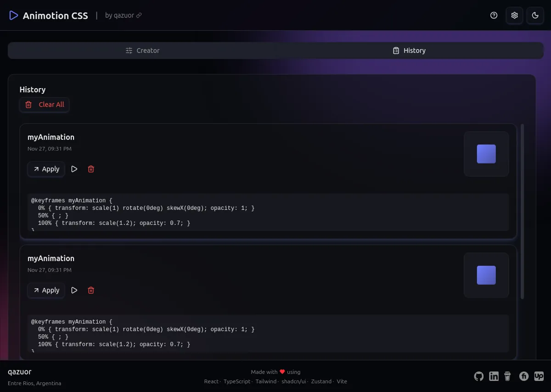Toggle dark mode with the moon icon
Screen dimensions: 551x392
[x=535, y=15]
